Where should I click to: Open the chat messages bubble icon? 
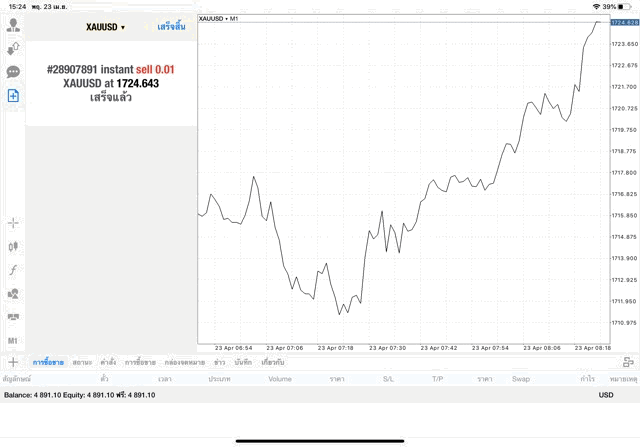click(x=13, y=72)
